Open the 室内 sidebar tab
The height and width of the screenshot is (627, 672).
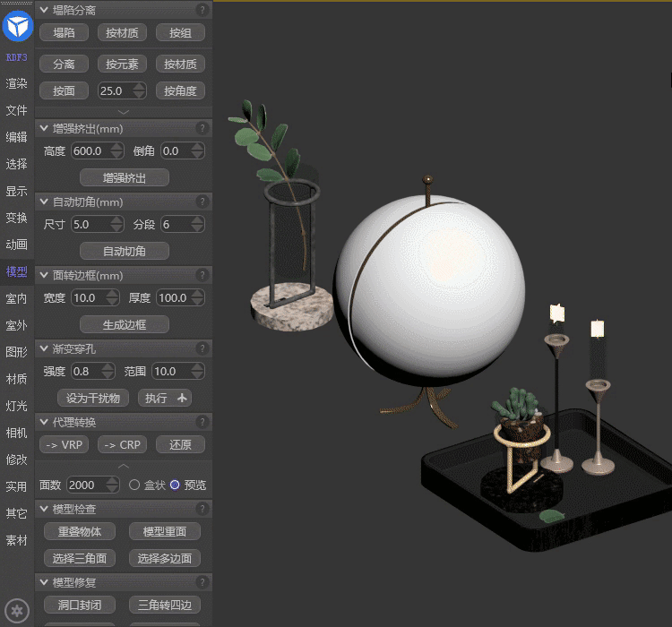pos(17,298)
